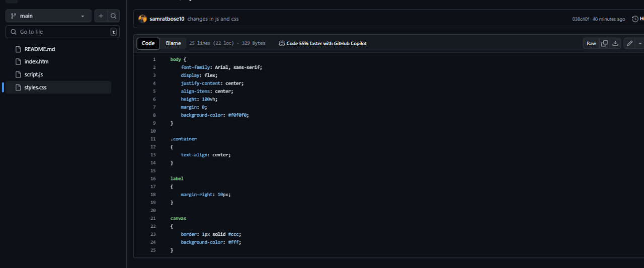
Task: Click the Copilot icon in the file header
Action: [x=282, y=43]
